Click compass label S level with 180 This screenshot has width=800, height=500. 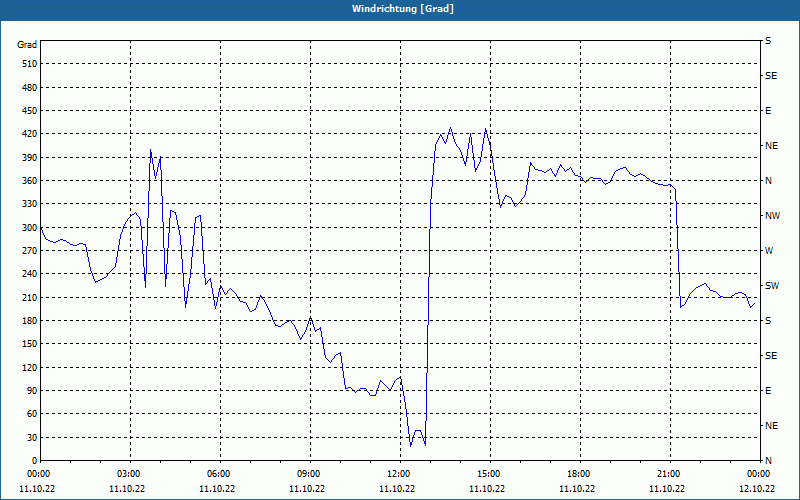[x=768, y=320]
